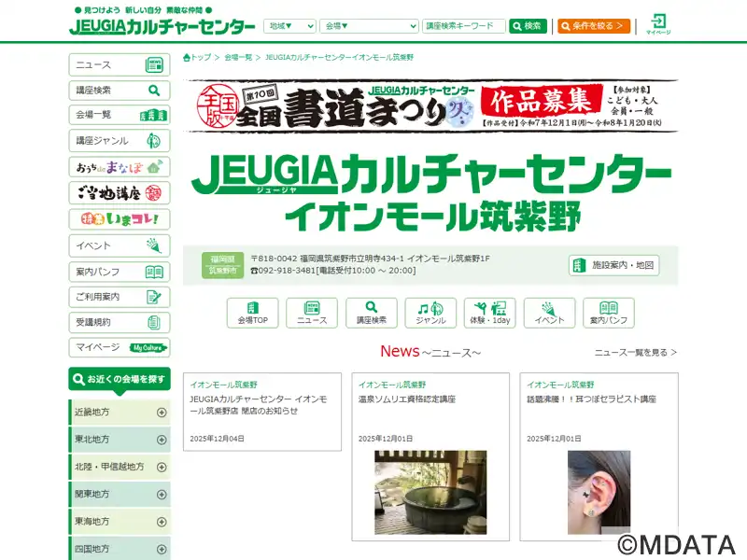Open ご利用案内 in the left sidebar
This screenshot has height=560, width=747.
120,297
